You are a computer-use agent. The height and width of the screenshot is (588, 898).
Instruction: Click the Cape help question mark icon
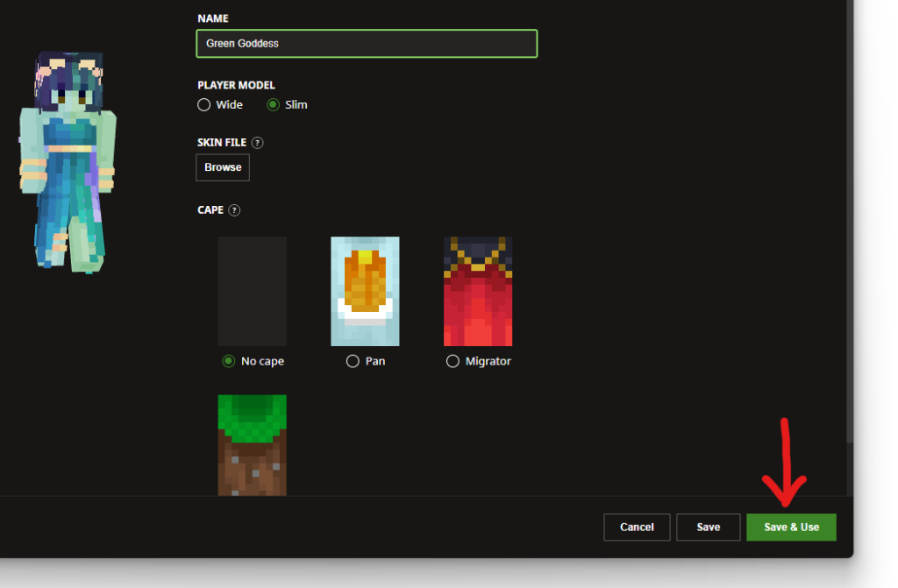click(234, 210)
